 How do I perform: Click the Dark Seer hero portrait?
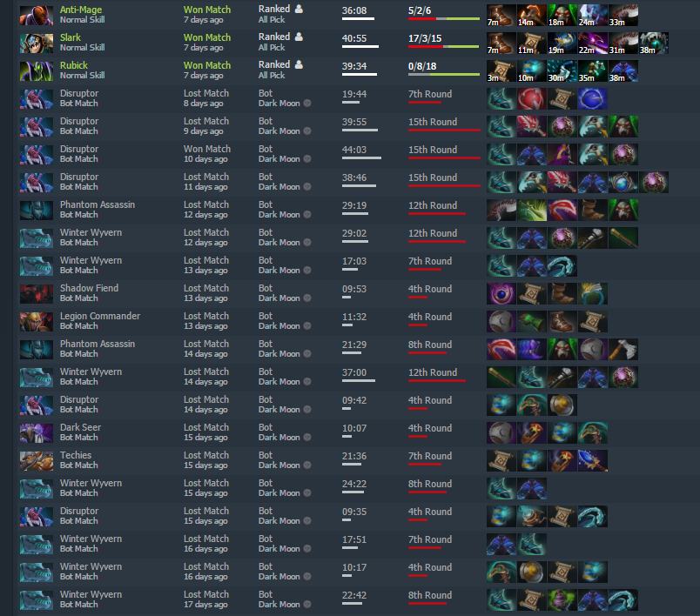tap(37, 432)
